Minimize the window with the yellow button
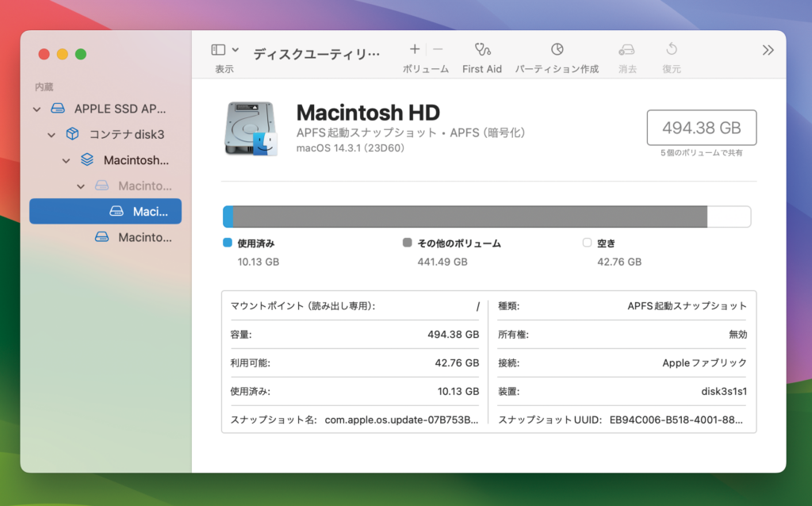 pos(62,55)
